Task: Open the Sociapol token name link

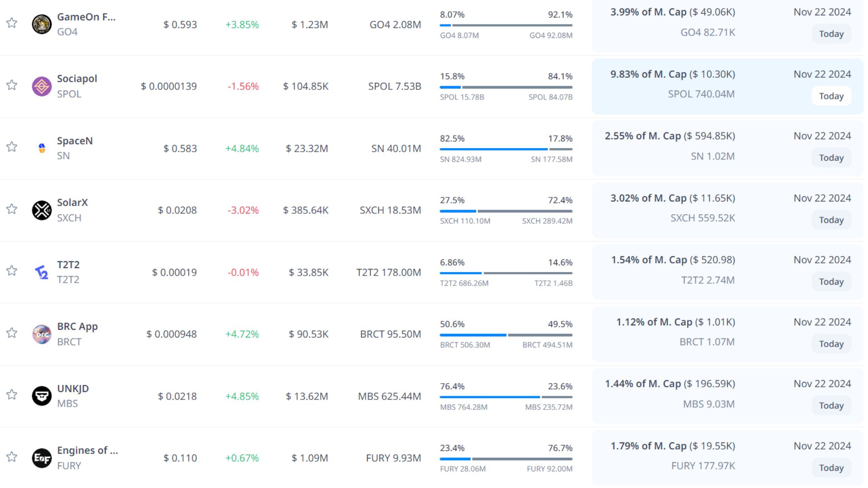Action: tap(77, 79)
